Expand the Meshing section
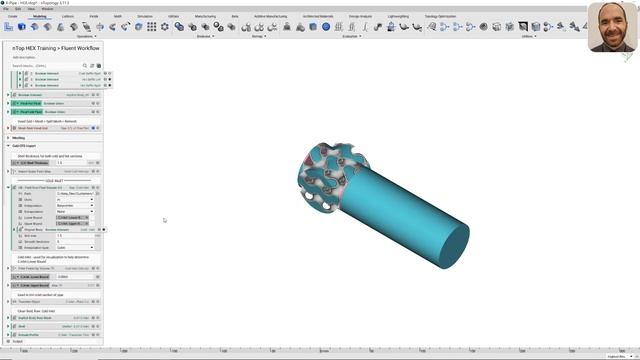The image size is (640, 360). 8,138
